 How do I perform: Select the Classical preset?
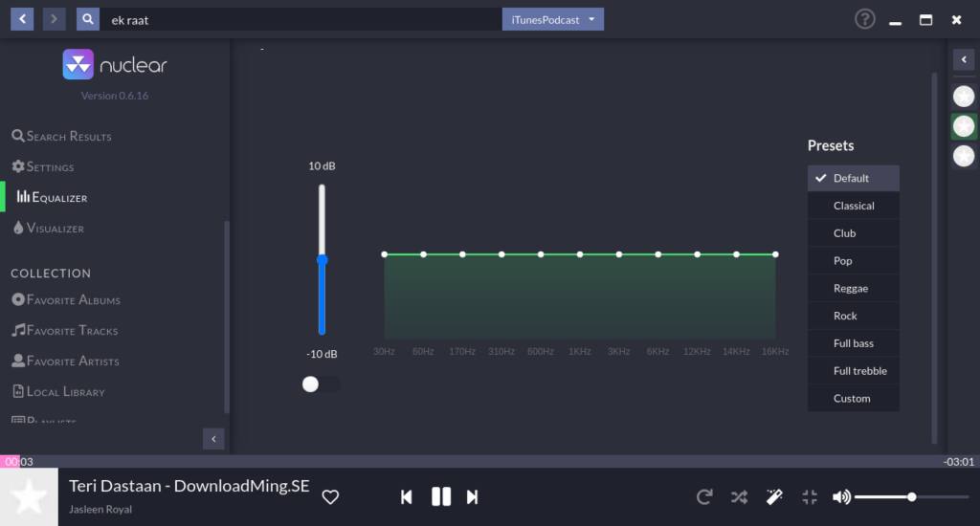(x=853, y=206)
